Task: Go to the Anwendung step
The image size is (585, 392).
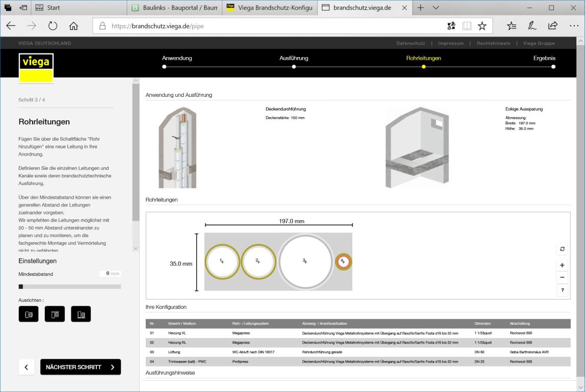Action: pyautogui.click(x=177, y=58)
